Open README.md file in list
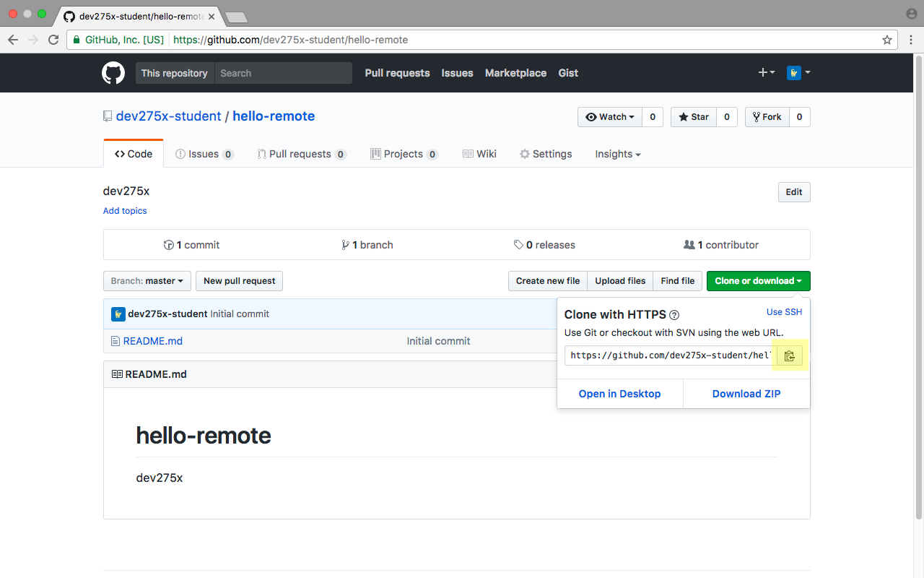Image resolution: width=924 pixels, height=578 pixels. click(x=153, y=341)
